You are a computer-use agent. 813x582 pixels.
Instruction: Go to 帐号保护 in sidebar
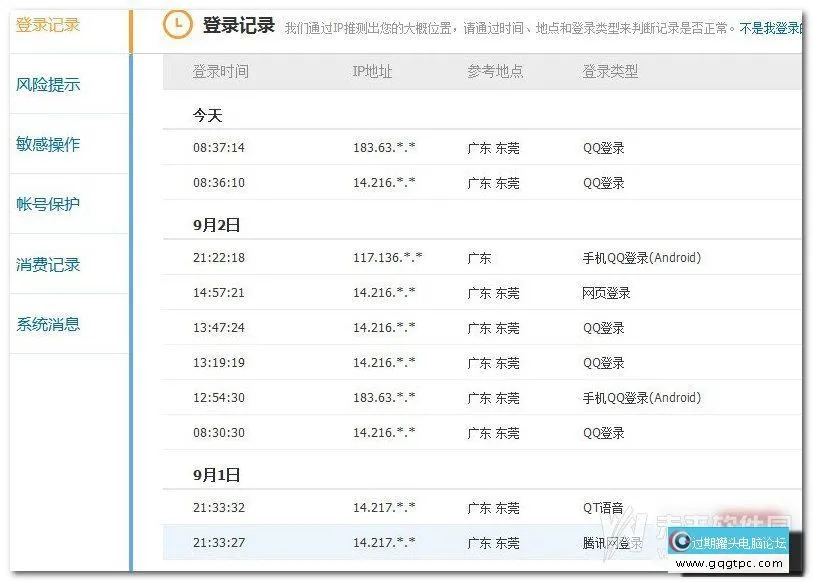click(48, 205)
